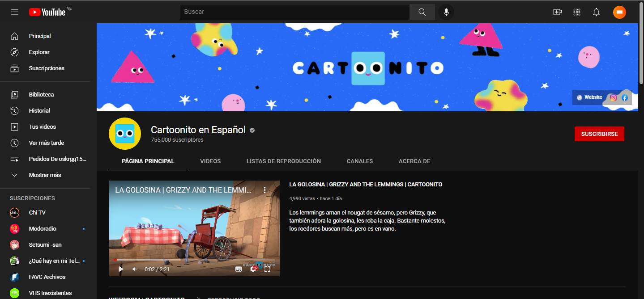This screenshot has height=299, width=644.
Task: Toggle subtitles on the video player
Action: pyautogui.click(x=239, y=269)
